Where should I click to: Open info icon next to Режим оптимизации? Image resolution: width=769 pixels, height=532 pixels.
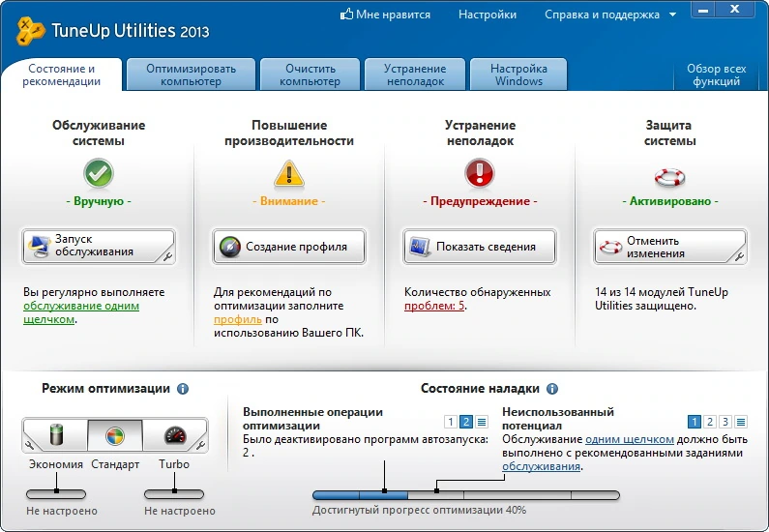(x=183, y=389)
